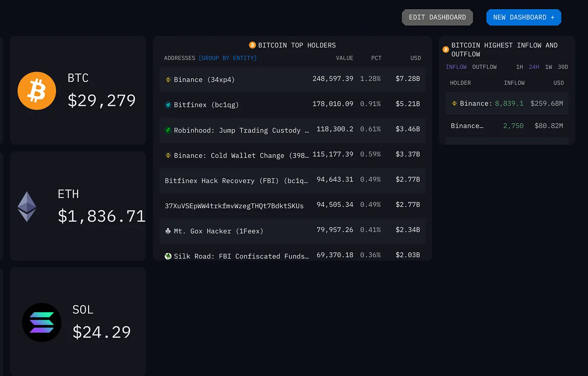Click value 178,010.09 in Bitfinex row
The width and height of the screenshot is (588, 376).
[x=333, y=104]
